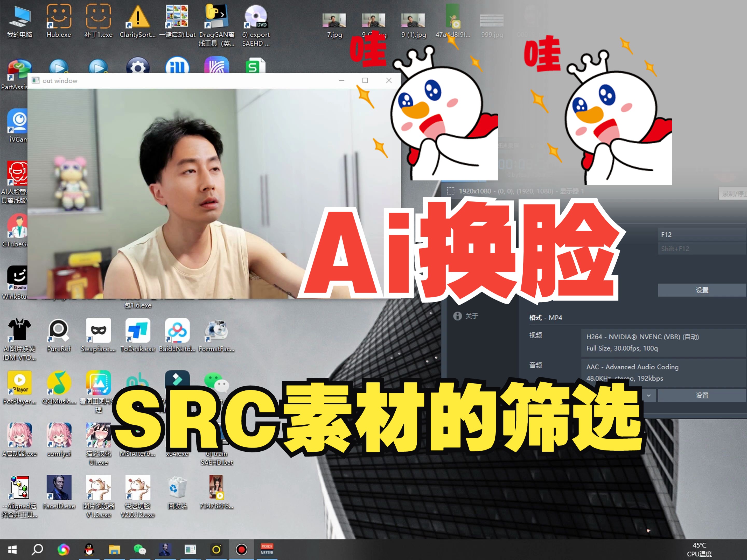The height and width of the screenshot is (560, 747).
Task: Open the 回收站 recycle bin
Action: [x=177, y=492]
